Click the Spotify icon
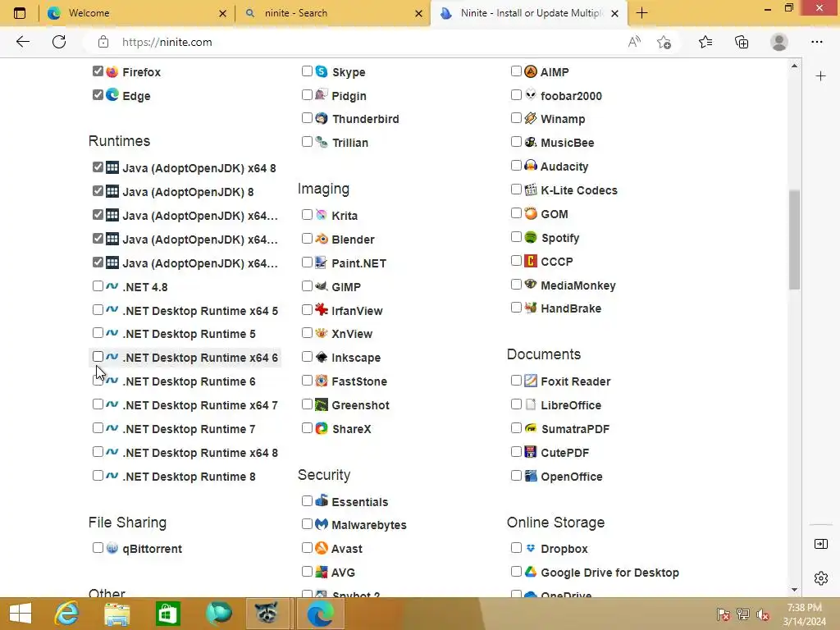The height and width of the screenshot is (630, 840). pos(531,237)
